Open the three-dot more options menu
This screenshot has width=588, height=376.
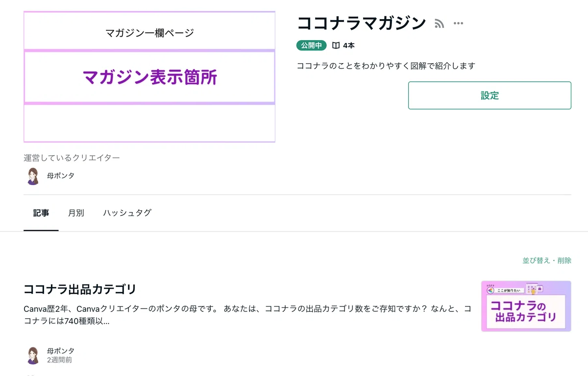458,23
